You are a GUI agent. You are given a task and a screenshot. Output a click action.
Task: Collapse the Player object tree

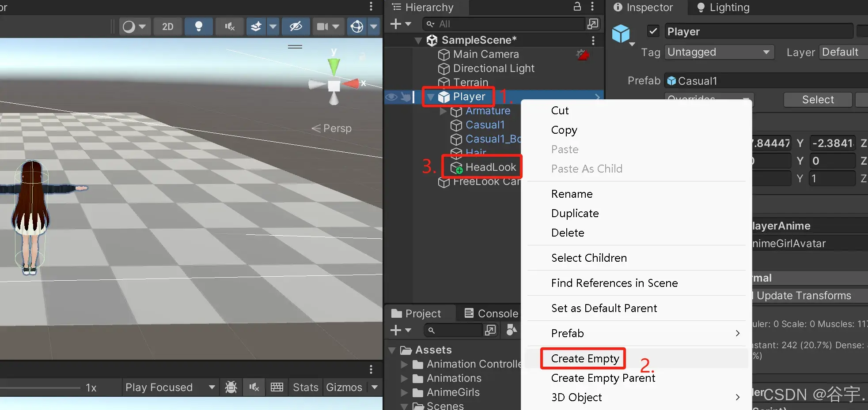tap(430, 97)
